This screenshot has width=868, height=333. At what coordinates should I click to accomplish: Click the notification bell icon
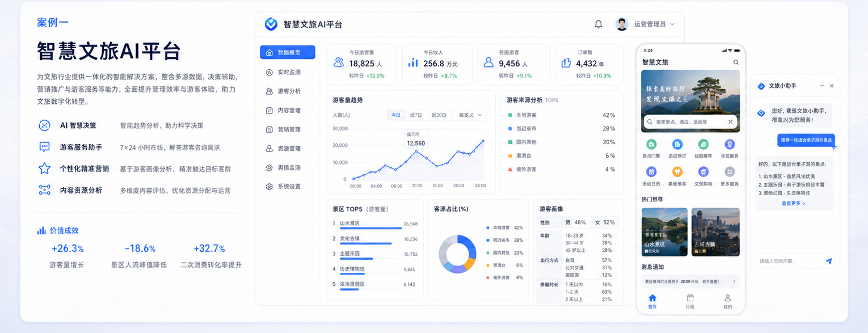coord(599,24)
